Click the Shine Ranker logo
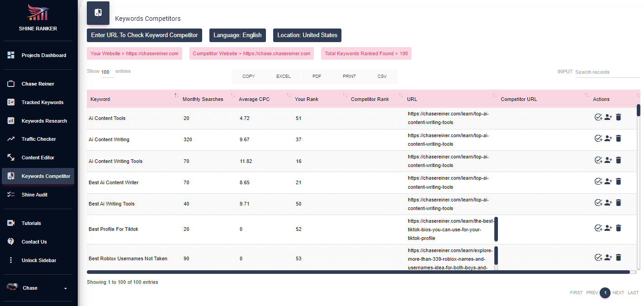This screenshot has width=644, height=306. pyautogui.click(x=38, y=12)
